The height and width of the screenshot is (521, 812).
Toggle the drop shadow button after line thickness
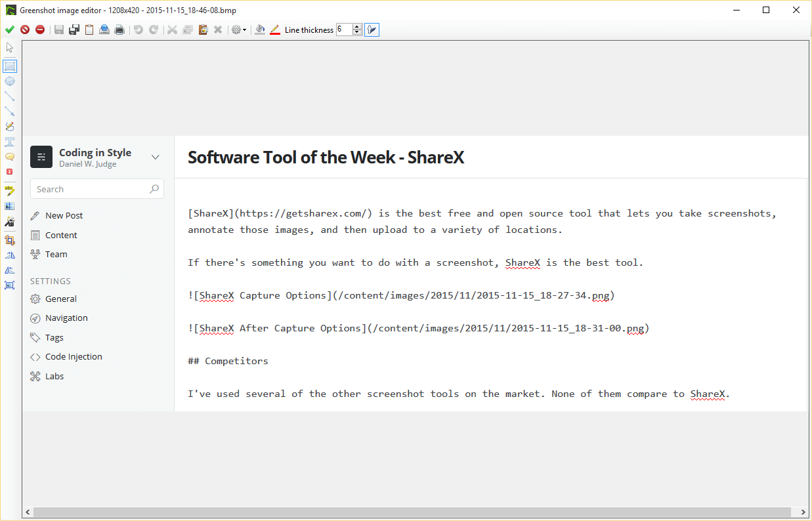[x=372, y=30]
